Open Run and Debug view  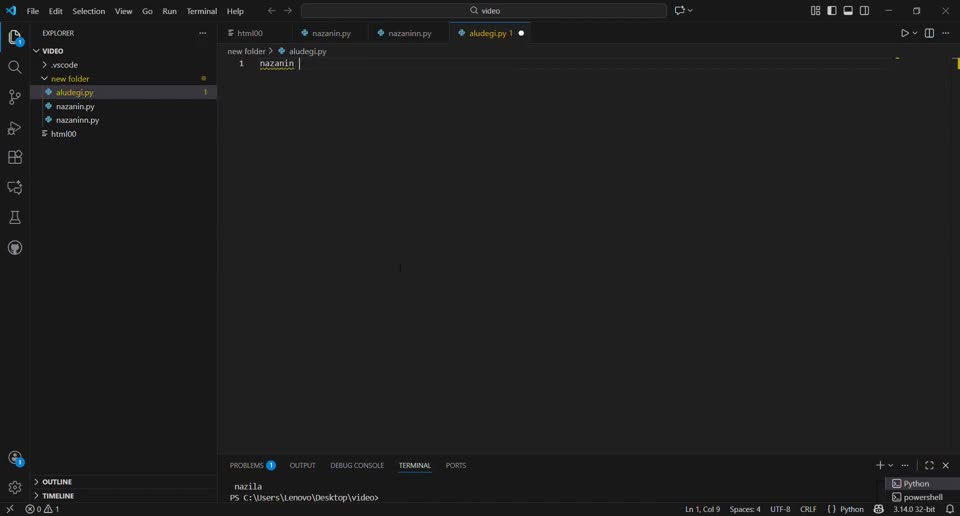[15, 128]
